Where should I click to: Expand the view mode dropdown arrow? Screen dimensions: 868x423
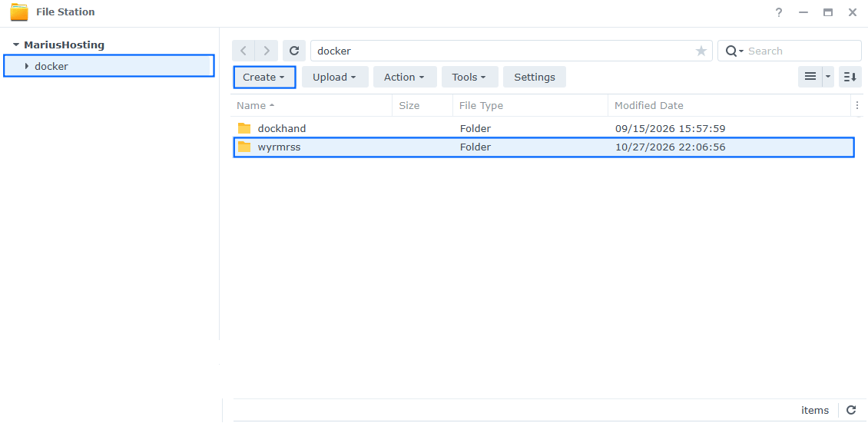tap(828, 77)
